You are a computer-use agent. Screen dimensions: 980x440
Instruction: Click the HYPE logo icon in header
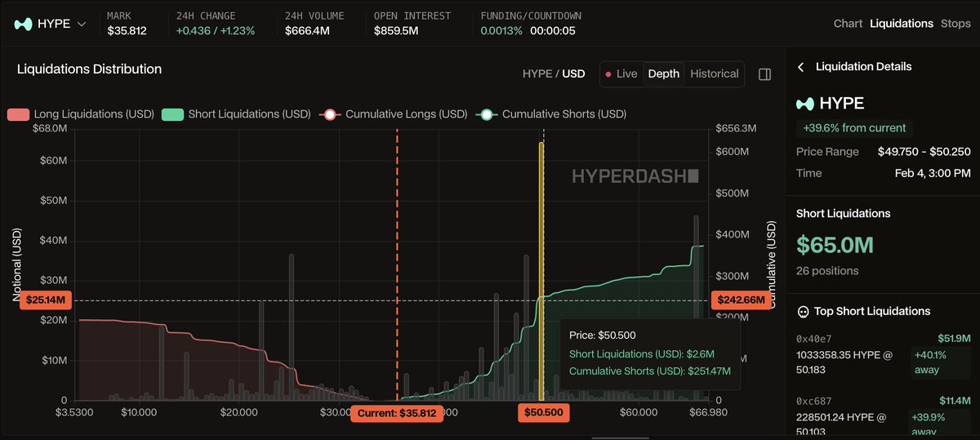24,24
